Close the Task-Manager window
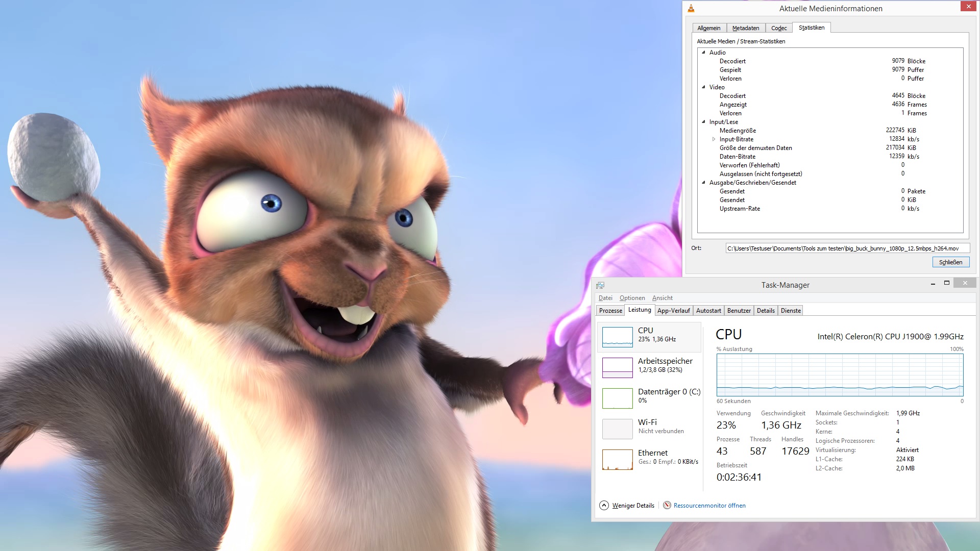Viewport: 980px width, 551px height. (965, 283)
